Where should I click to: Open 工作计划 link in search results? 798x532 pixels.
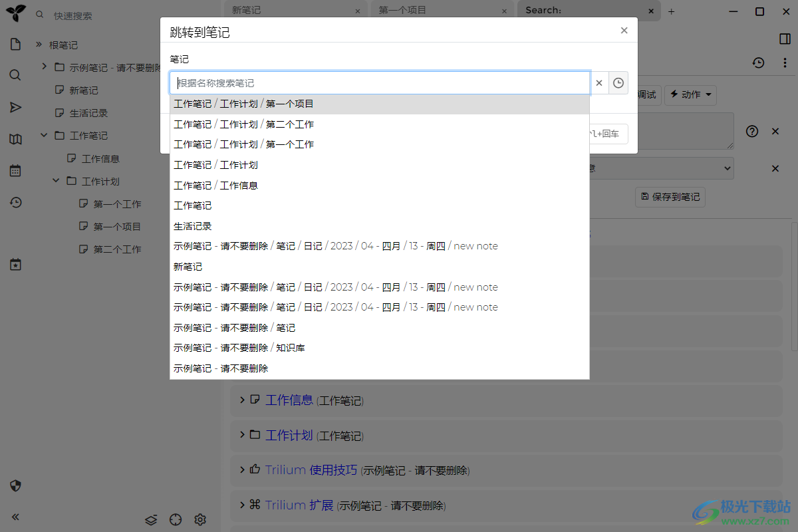click(289, 435)
